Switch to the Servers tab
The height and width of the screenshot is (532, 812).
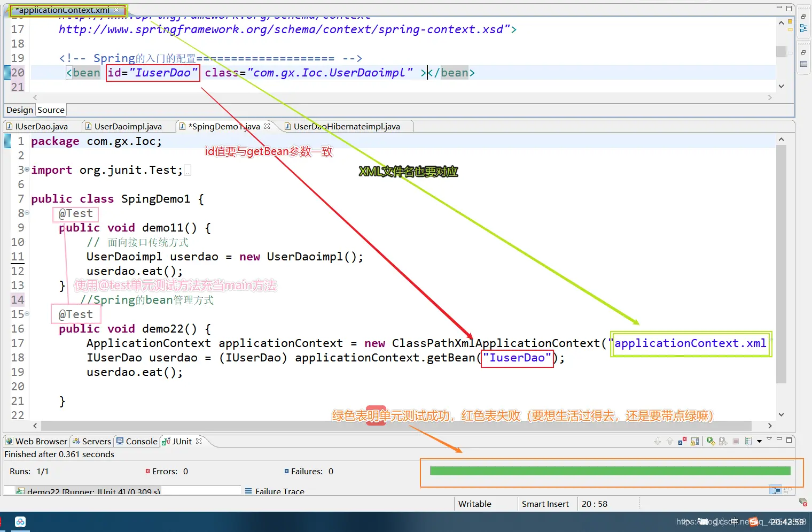92,441
